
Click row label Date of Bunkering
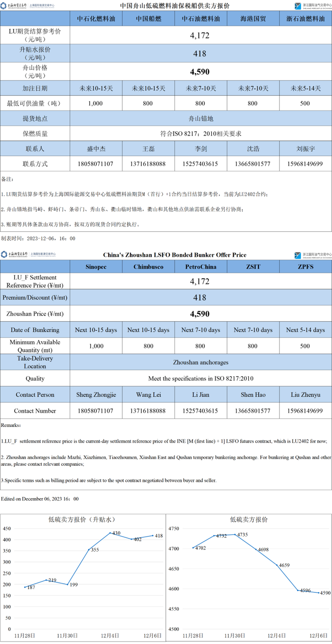click(35, 330)
